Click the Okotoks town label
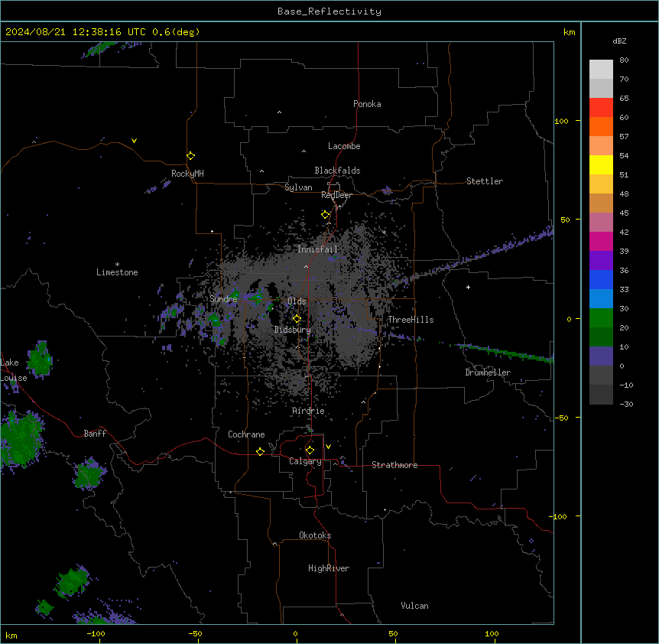659x644 pixels. click(315, 535)
